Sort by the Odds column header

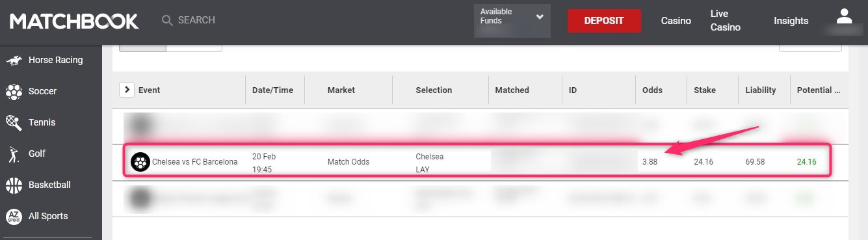tap(652, 90)
